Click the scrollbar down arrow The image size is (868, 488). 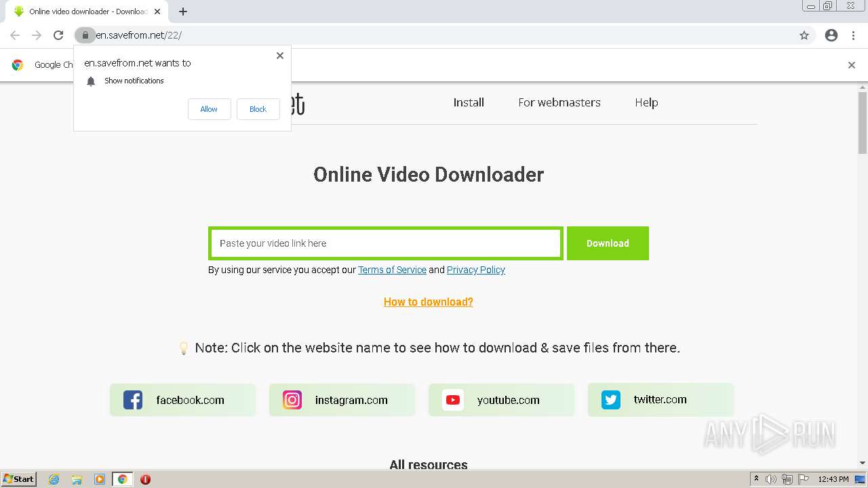[863, 464]
